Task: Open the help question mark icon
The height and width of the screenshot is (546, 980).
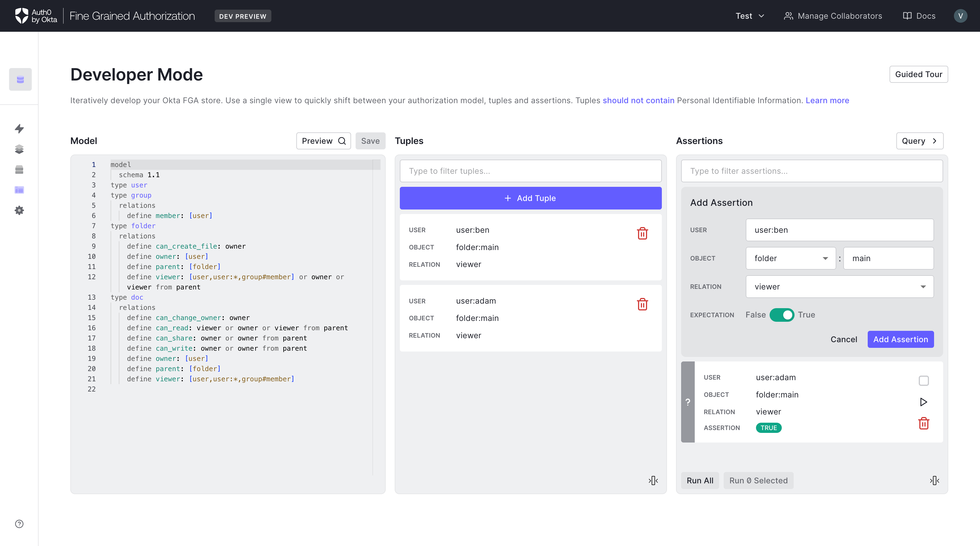Action: tap(19, 524)
